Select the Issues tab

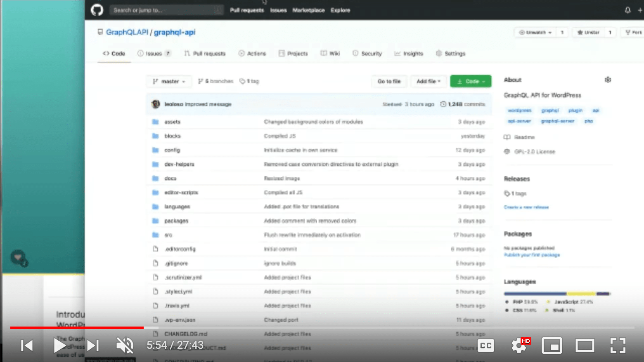[154, 54]
